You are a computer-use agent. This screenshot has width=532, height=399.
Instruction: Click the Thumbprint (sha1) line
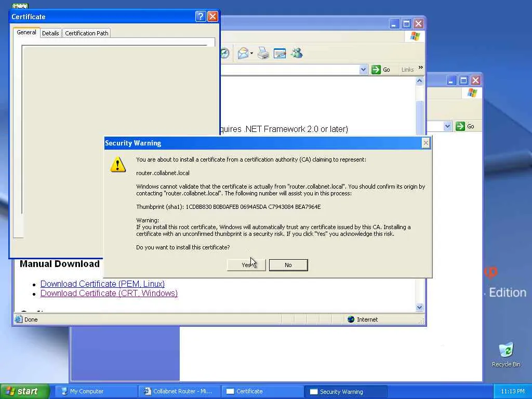click(229, 207)
